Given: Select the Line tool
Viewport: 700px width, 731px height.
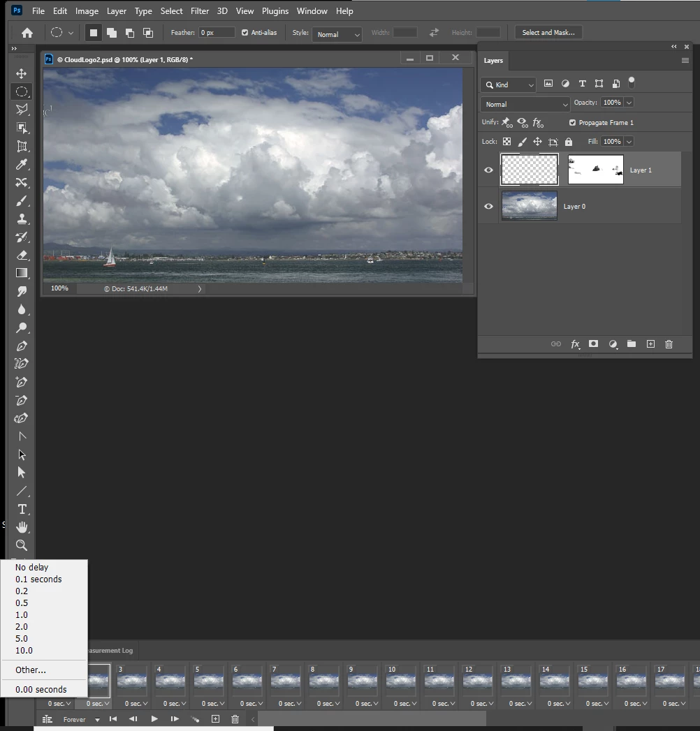Looking at the screenshot, I should 22,491.
